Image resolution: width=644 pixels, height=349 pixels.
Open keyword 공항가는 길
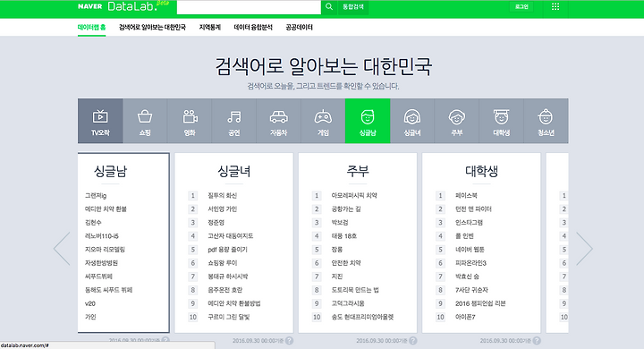[346, 209]
